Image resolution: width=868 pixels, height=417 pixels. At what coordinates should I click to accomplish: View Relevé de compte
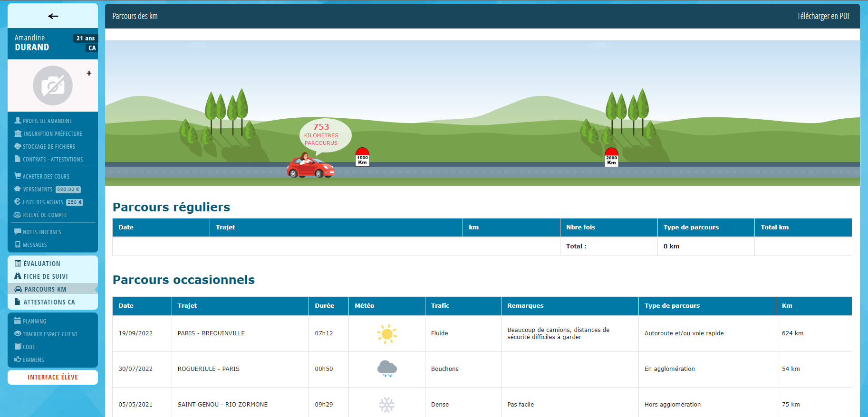pyautogui.click(x=45, y=215)
